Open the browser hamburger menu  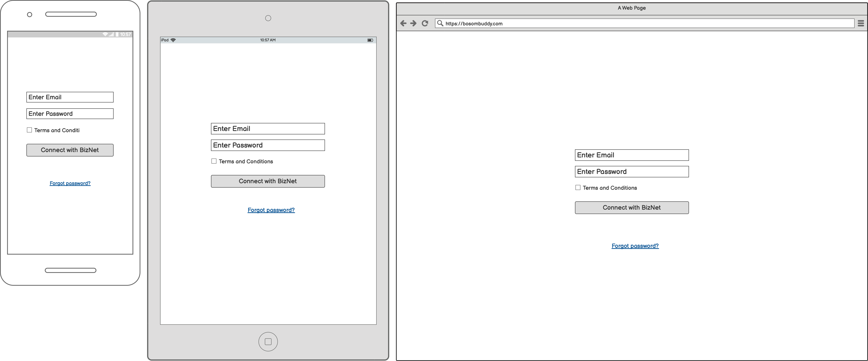pos(862,23)
